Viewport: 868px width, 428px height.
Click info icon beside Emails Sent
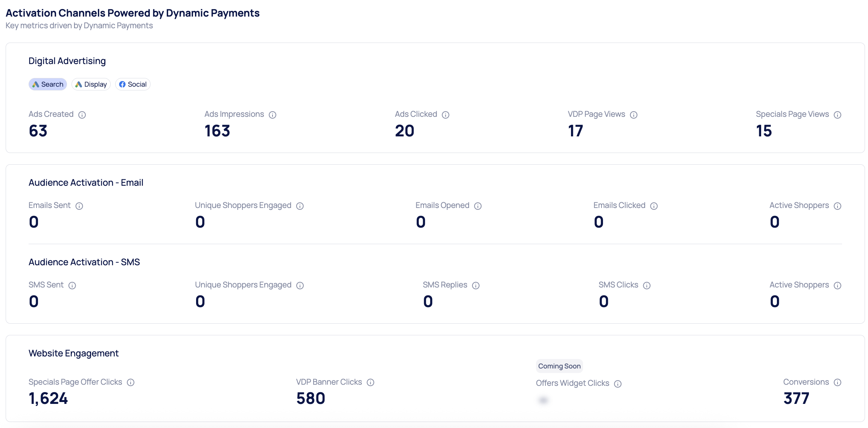click(x=79, y=206)
